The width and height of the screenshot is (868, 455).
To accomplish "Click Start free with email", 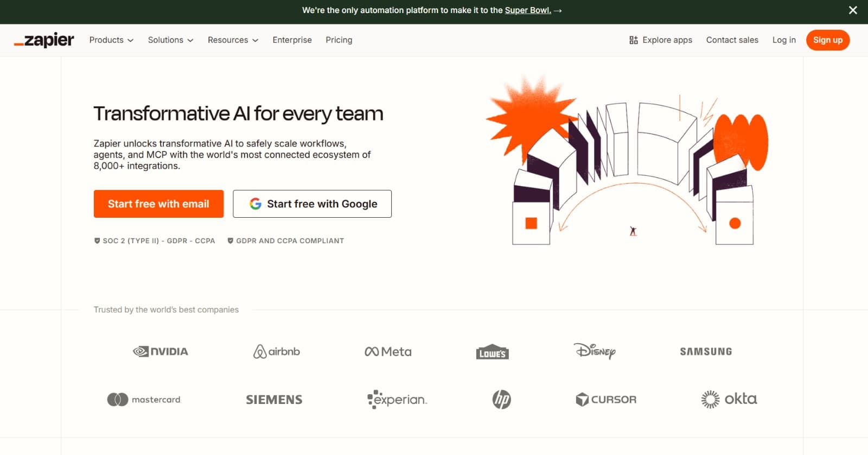I will click(158, 204).
